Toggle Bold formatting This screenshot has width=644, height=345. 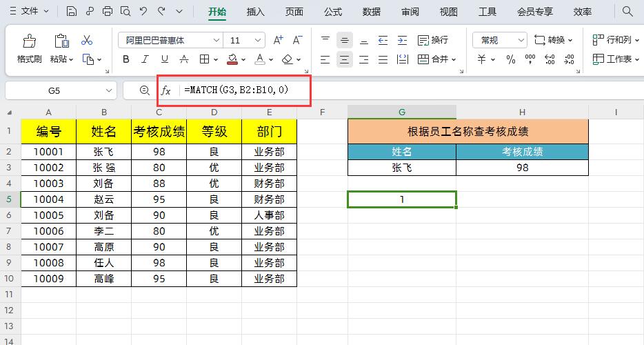coord(126,59)
